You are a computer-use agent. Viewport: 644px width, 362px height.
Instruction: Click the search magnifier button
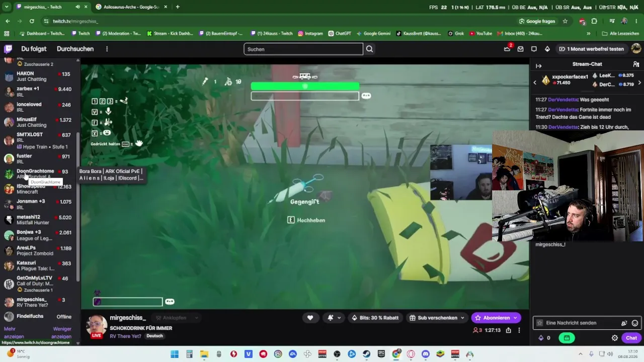pyautogui.click(x=369, y=49)
